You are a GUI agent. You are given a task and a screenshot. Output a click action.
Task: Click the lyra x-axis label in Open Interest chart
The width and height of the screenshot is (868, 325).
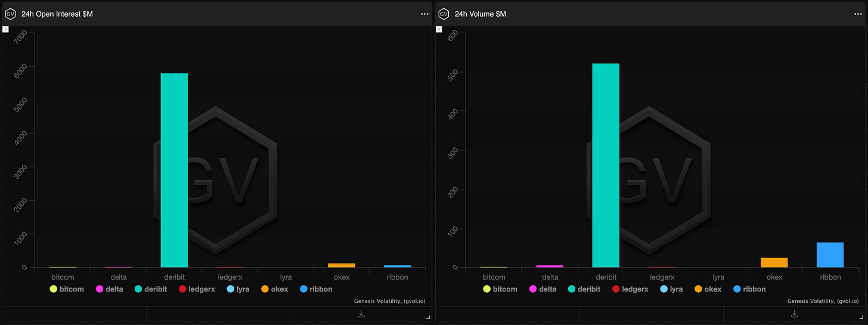tap(286, 277)
